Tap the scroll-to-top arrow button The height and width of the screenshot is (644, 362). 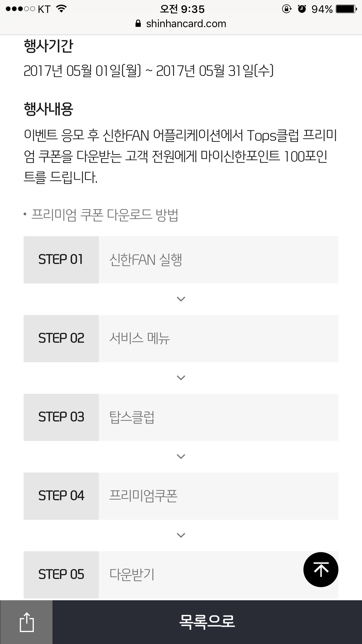point(321,569)
